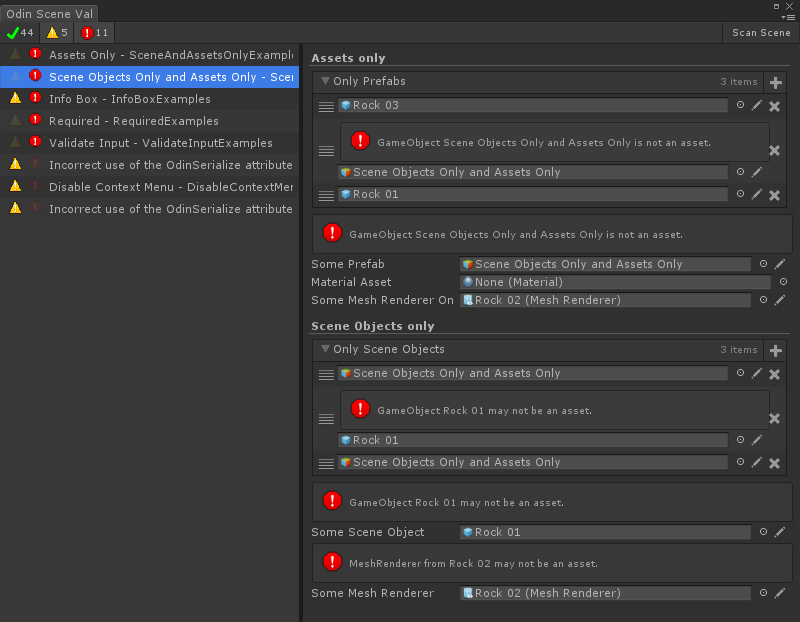Select Validate Input - ValidateInputExamples row

(x=149, y=143)
